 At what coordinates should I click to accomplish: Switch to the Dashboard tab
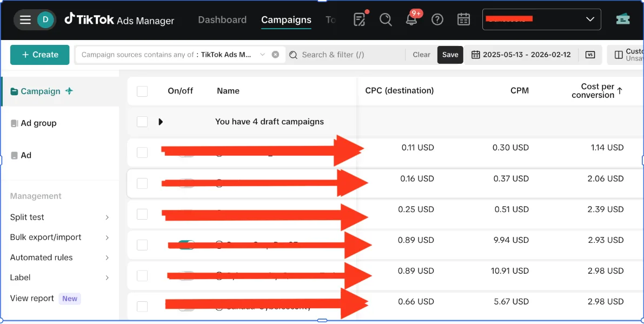click(x=222, y=19)
